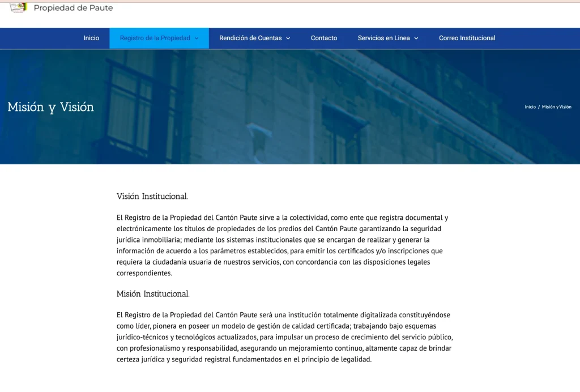Expand the Servicios en Linea dropdown menu
The image size is (580, 392).
[384, 38]
